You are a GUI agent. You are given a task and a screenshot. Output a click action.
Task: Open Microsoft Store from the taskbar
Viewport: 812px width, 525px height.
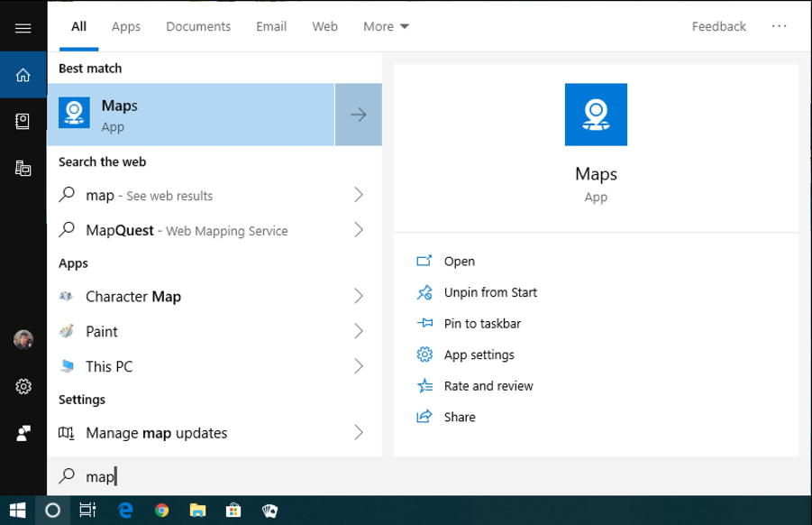[233, 511]
